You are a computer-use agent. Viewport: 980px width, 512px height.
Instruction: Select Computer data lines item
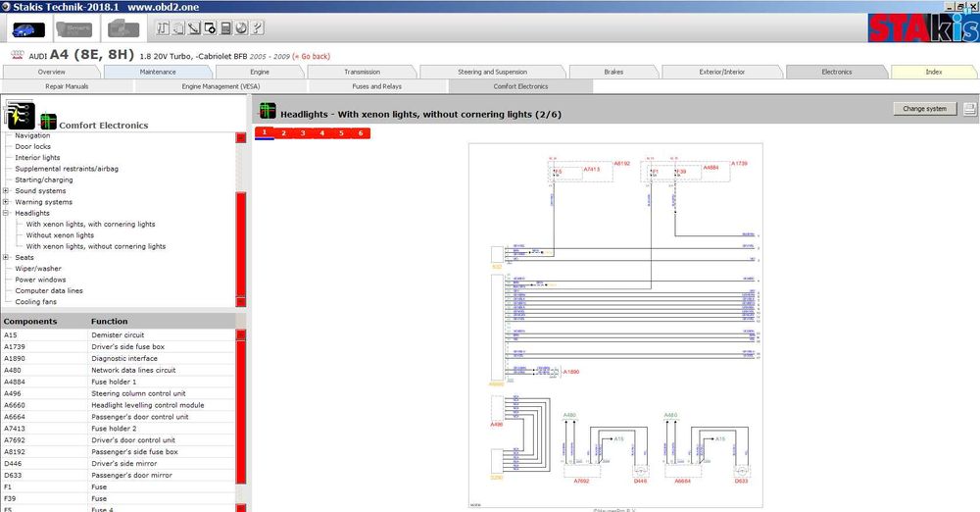[49, 291]
